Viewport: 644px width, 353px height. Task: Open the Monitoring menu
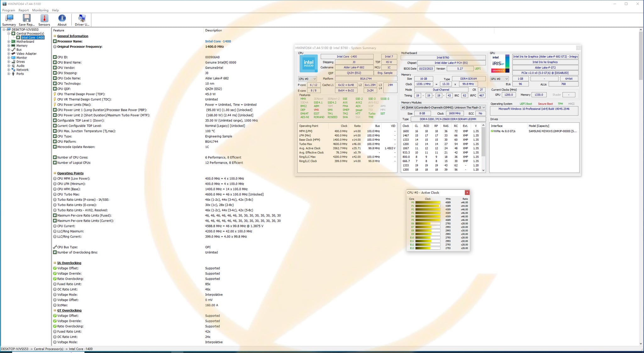click(40, 10)
